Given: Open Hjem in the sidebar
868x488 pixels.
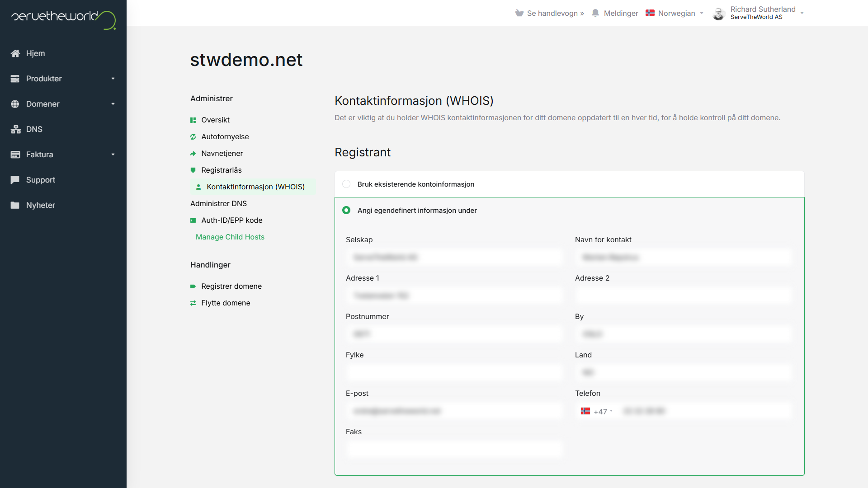Looking at the screenshot, I should pyautogui.click(x=35, y=53).
